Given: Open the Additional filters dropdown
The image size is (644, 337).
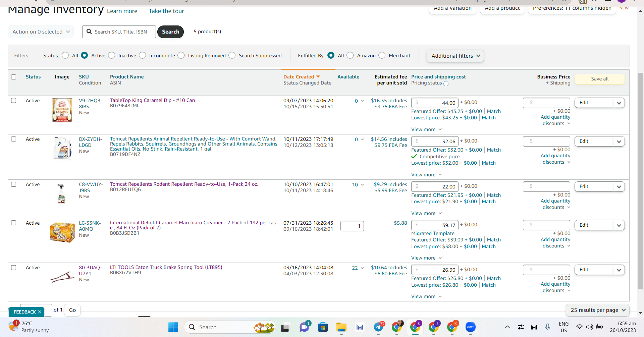Looking at the screenshot, I should 455,56.
